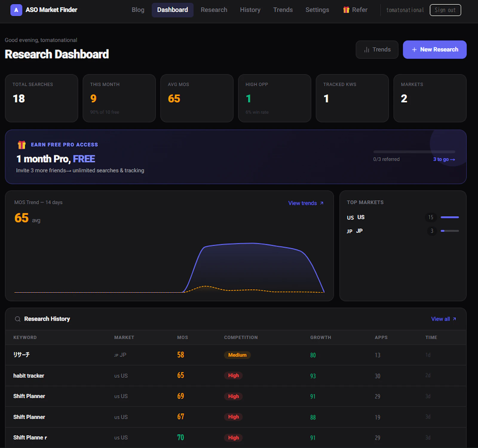
Task: Click the GROWTH column header
Action: pos(321,337)
